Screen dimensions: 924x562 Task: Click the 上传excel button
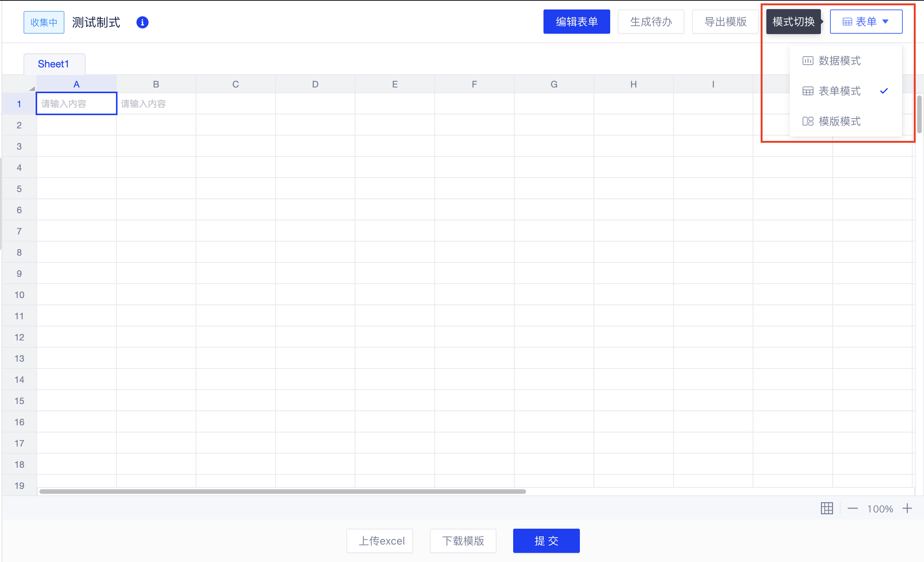[x=379, y=540]
